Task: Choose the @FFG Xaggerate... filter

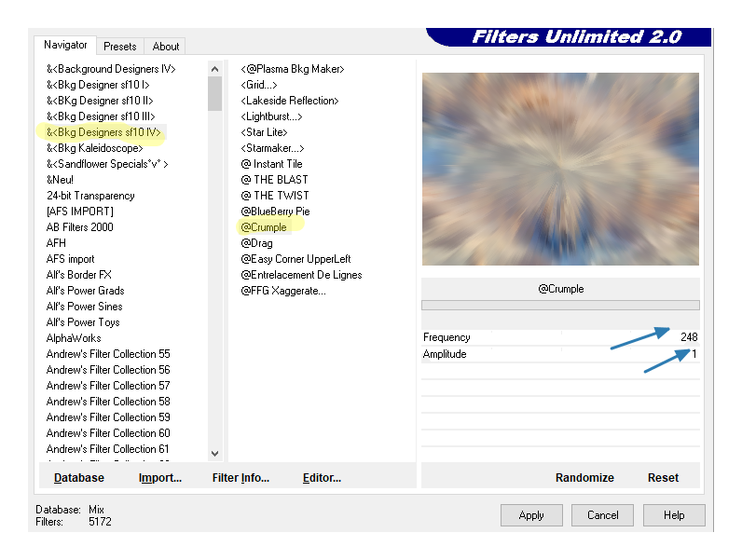Action: [x=283, y=291]
